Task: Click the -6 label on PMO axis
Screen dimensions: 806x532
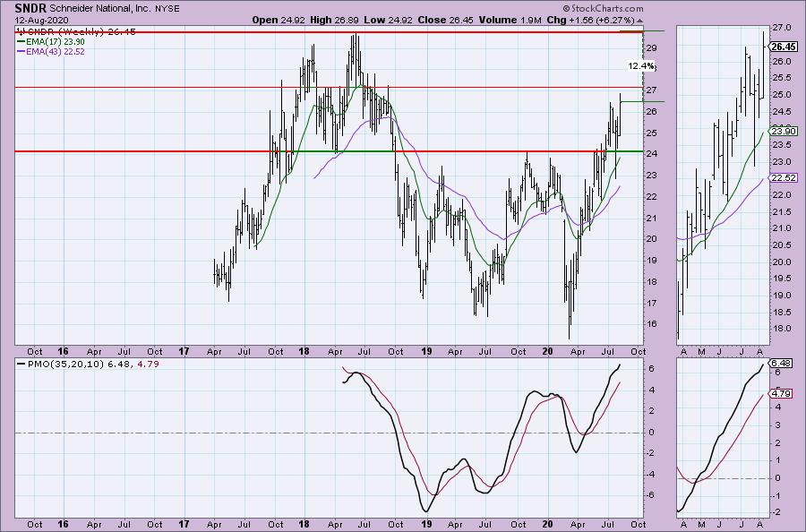Action: point(650,495)
